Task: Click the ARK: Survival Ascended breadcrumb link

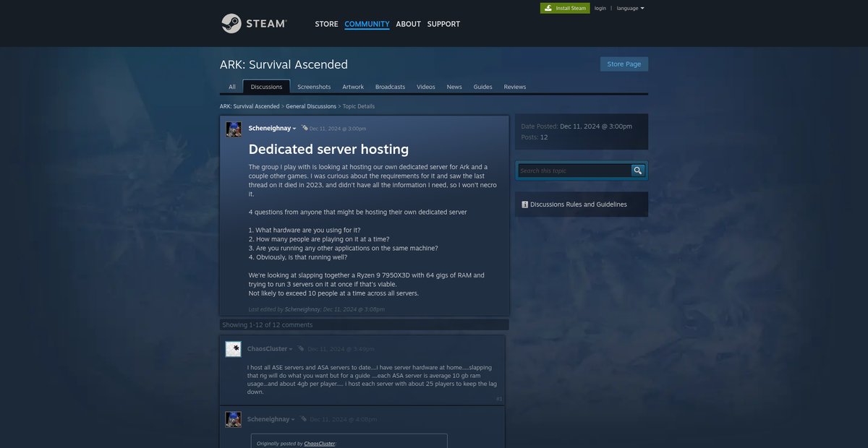Action: [250, 106]
